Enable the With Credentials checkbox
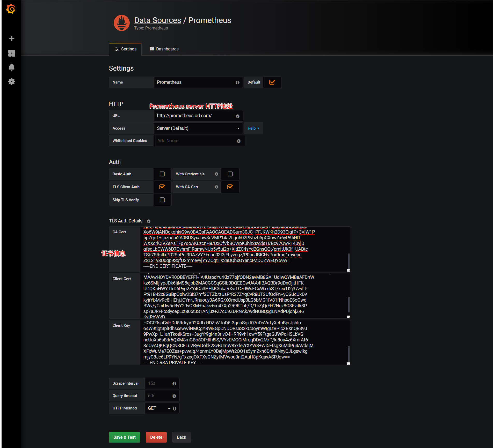This screenshot has height=448, width=493. [x=230, y=174]
